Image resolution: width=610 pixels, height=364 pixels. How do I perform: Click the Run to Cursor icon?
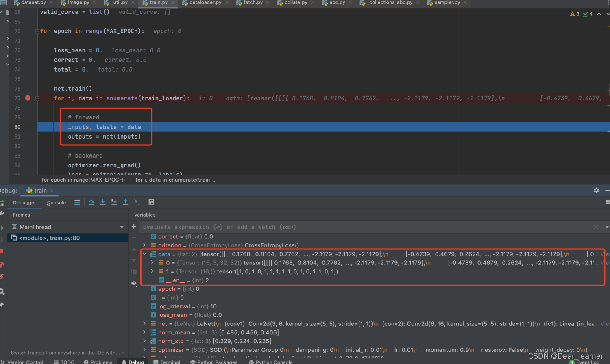point(137,202)
